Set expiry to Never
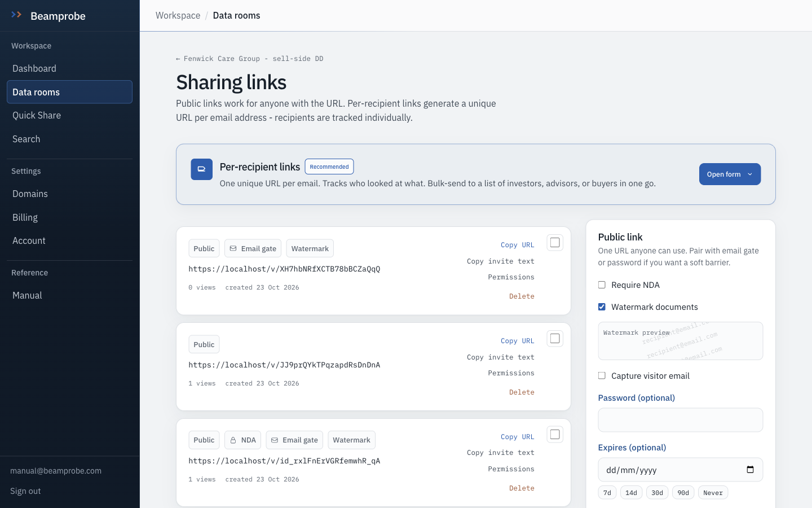The height and width of the screenshot is (508, 812). click(x=713, y=493)
